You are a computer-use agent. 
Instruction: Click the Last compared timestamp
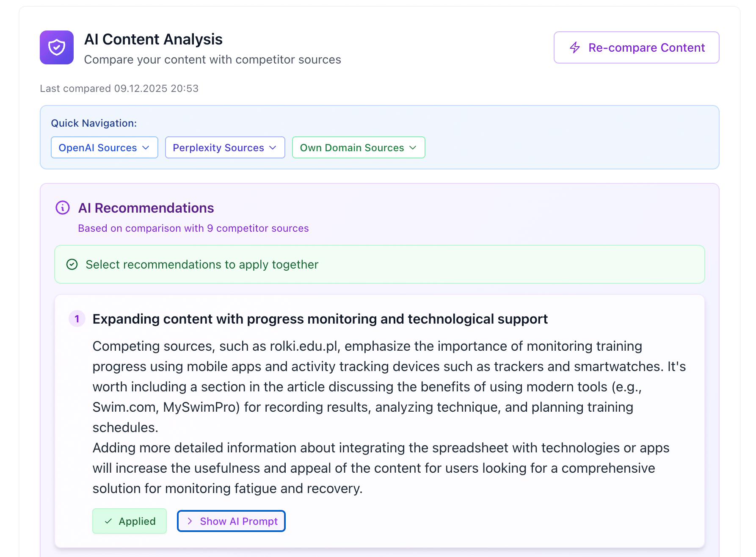(119, 89)
